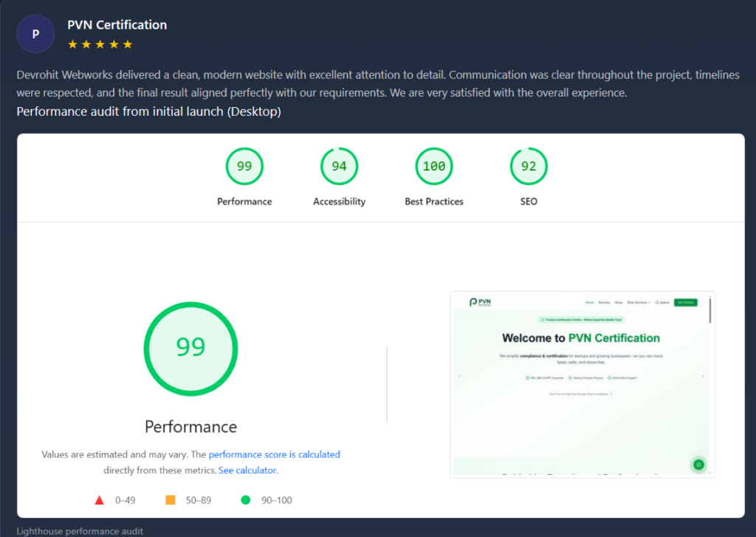Click 'Welcome to PVN Certification' headline in preview

[x=580, y=338]
